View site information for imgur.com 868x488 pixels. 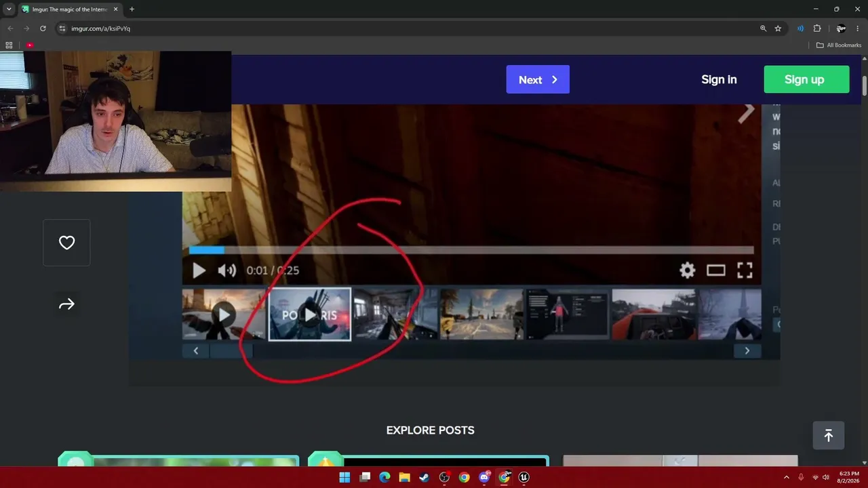(x=62, y=28)
